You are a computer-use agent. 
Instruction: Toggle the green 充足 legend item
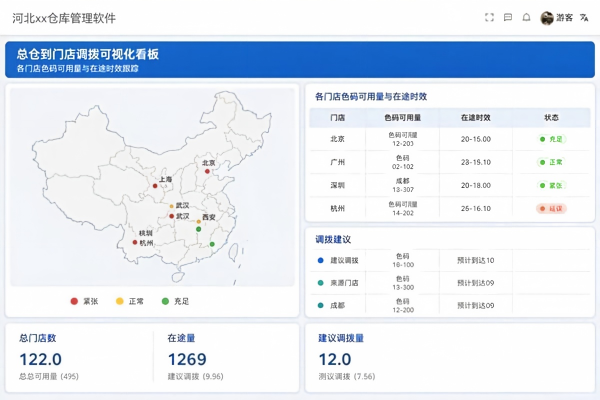(x=175, y=301)
